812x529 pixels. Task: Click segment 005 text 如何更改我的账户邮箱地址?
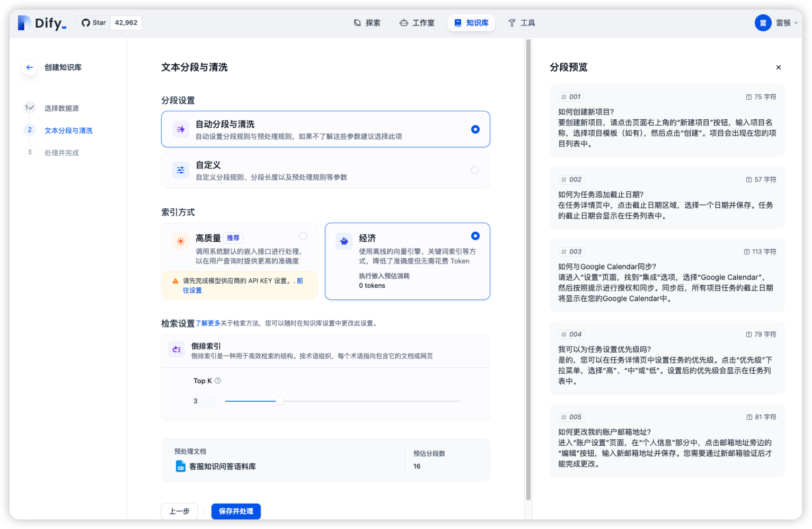click(604, 432)
